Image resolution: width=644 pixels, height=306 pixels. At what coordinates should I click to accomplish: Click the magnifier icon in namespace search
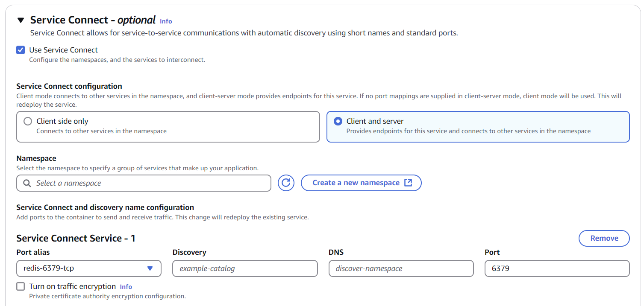(27, 183)
